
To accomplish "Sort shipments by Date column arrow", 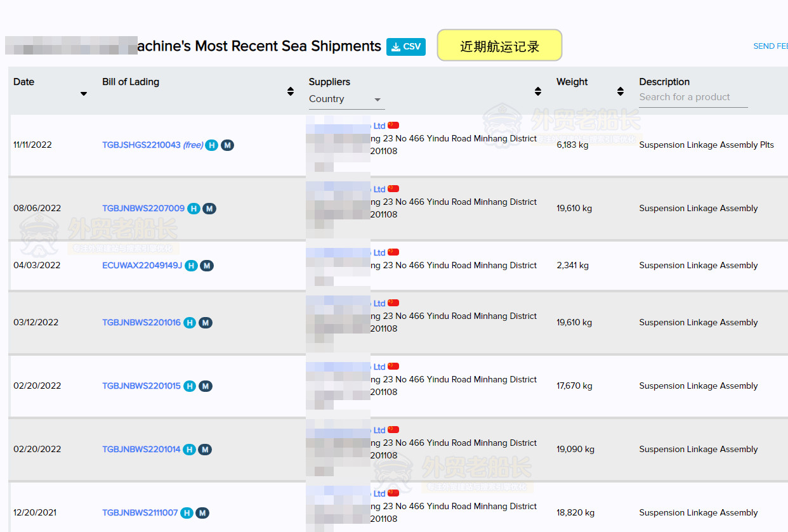I will point(84,94).
